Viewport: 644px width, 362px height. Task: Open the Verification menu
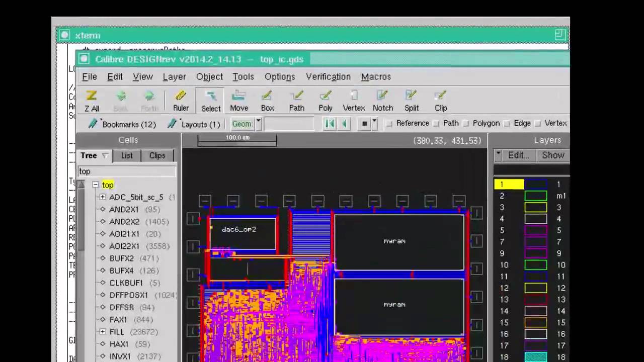328,76
